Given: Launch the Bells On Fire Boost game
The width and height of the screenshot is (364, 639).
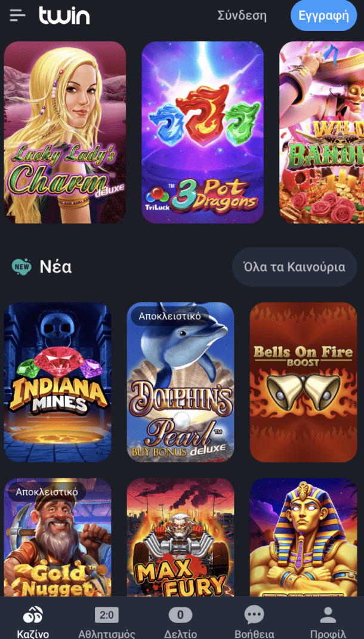Looking at the screenshot, I should (x=303, y=382).
